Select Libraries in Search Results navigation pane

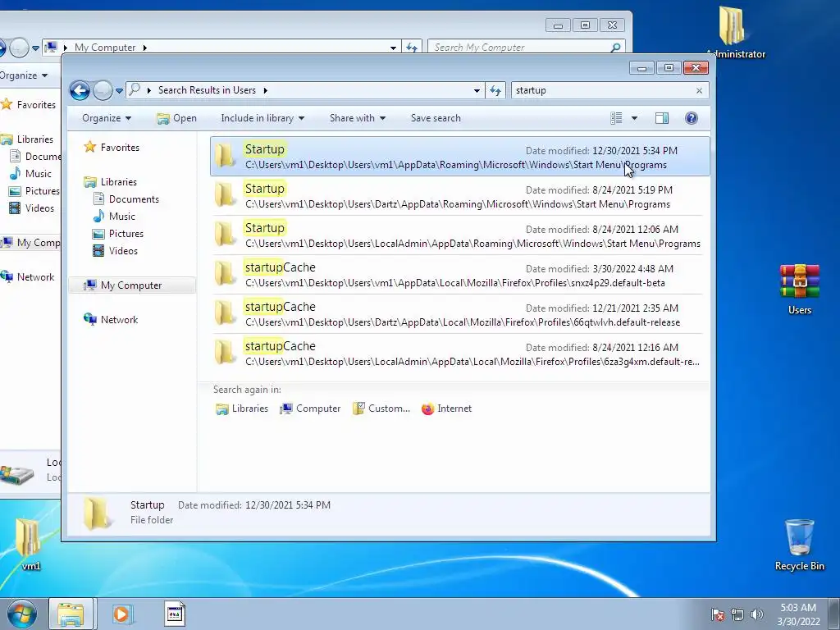coord(111,182)
